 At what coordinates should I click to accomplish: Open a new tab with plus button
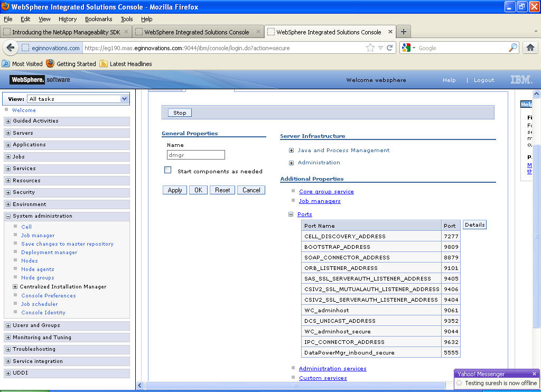[x=403, y=32]
